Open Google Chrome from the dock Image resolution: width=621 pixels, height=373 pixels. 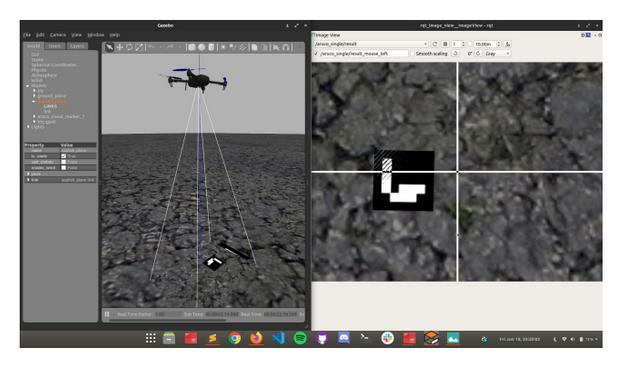point(234,338)
